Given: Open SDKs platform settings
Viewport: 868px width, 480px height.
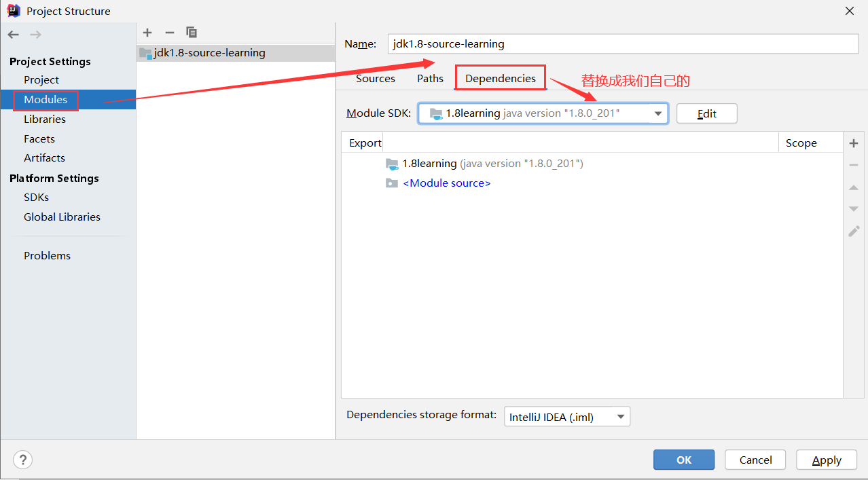Looking at the screenshot, I should [36, 198].
